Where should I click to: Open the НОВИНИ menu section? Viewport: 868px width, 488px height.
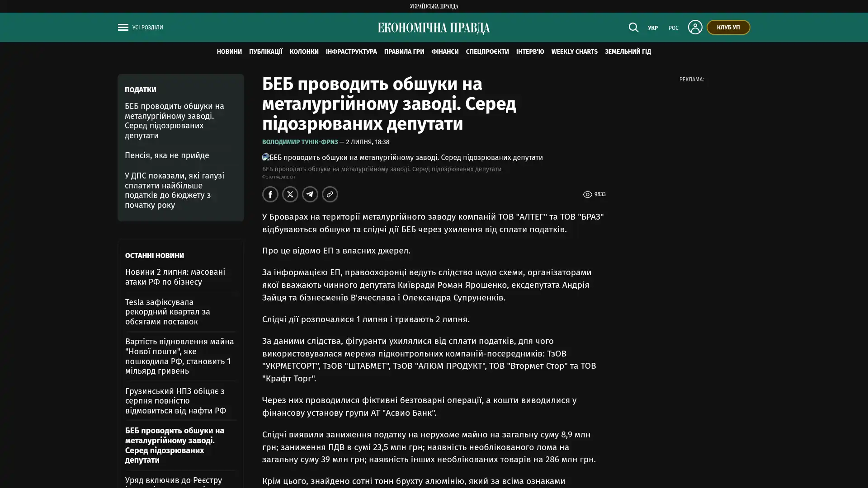click(x=229, y=52)
